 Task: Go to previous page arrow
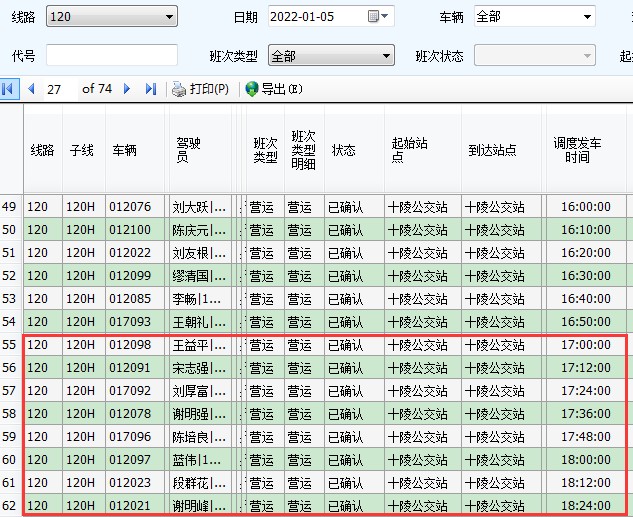(x=31, y=89)
